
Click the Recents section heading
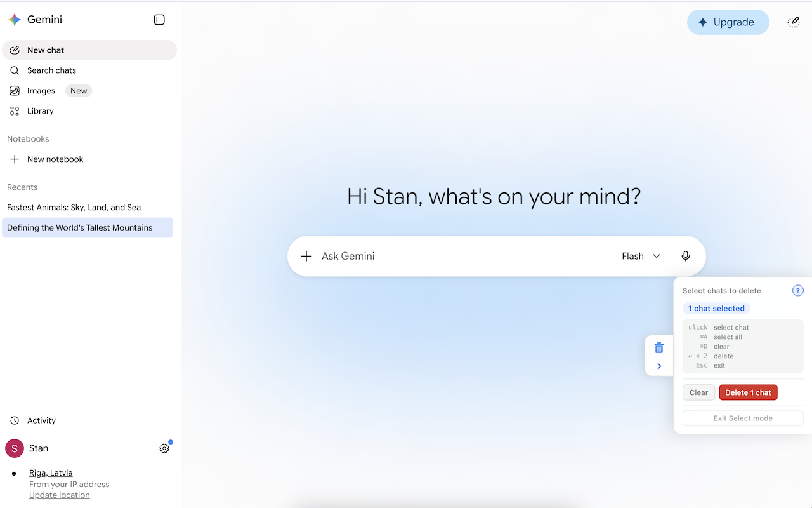pyautogui.click(x=22, y=187)
